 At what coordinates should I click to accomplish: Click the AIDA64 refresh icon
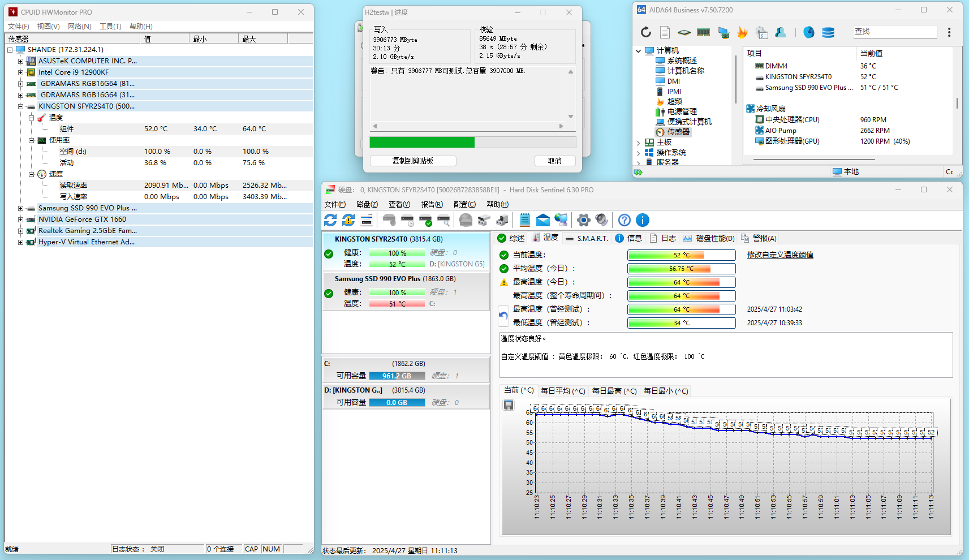point(646,32)
